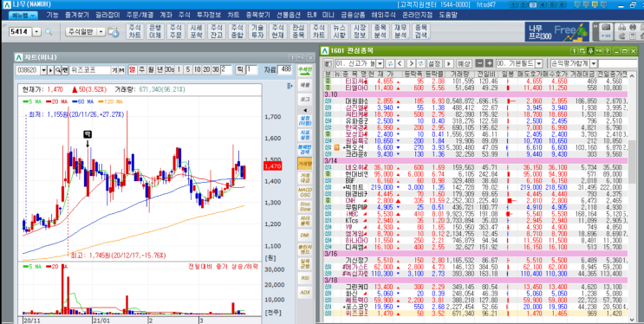
Task: Click the 예상 button in 관심종목 window
Action: click(464, 63)
